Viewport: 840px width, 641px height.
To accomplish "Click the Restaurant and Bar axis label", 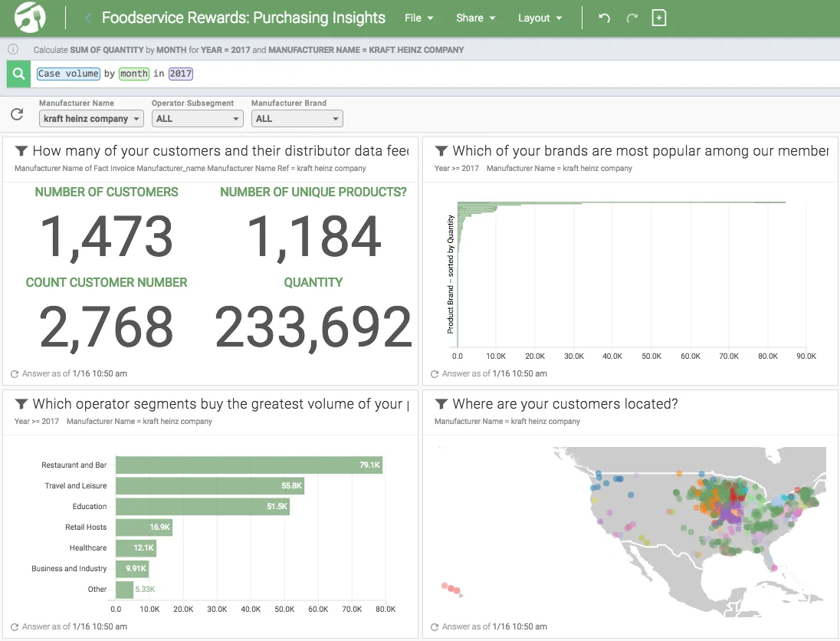I will 74,465.
